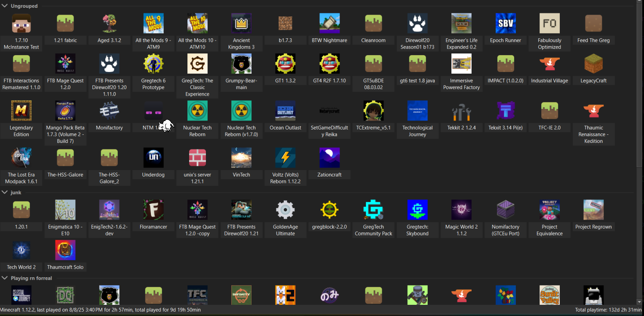644x316 pixels.
Task: Select the Direwolf20 Season01 b173 paw icon
Action: [417, 23]
